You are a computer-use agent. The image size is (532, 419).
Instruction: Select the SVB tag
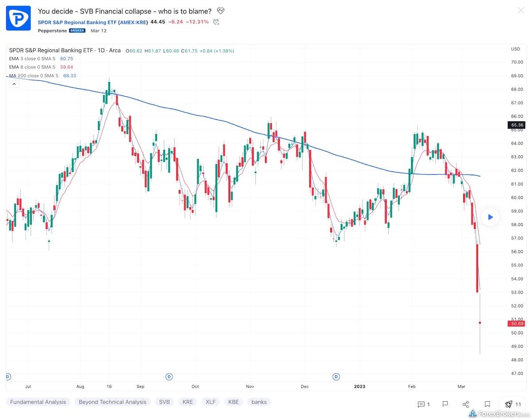tap(164, 402)
